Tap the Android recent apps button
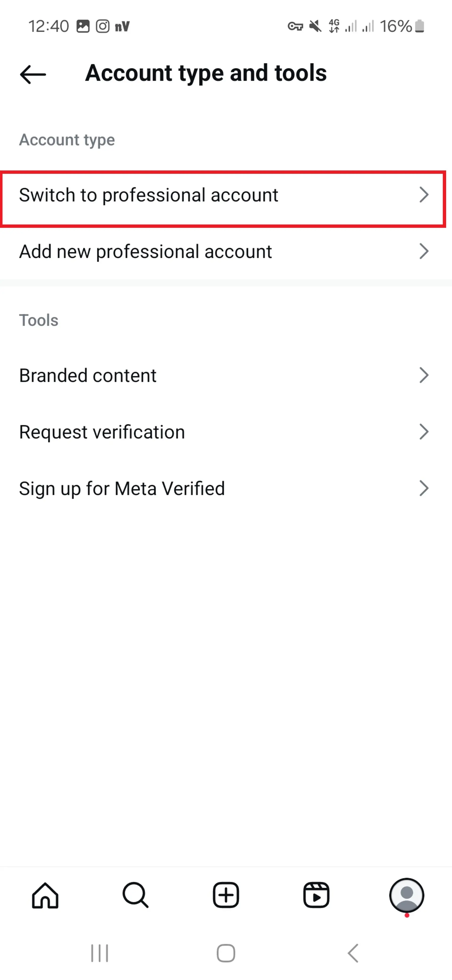The height and width of the screenshot is (980, 452). [x=100, y=953]
